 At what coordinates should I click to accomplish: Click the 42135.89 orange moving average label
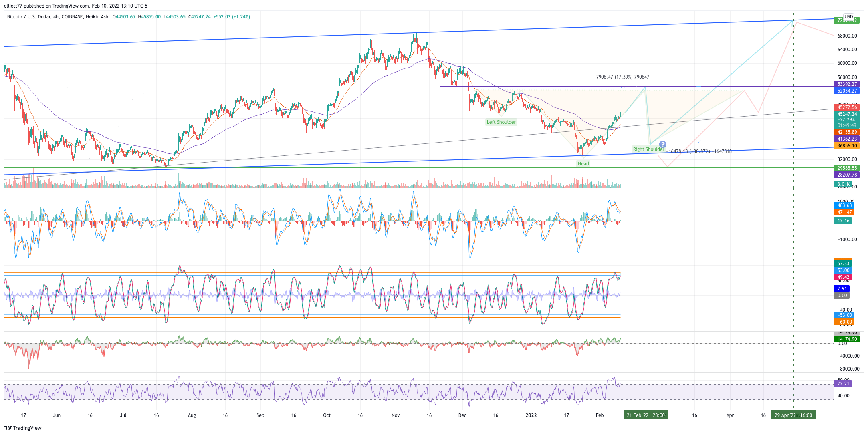pyautogui.click(x=846, y=132)
